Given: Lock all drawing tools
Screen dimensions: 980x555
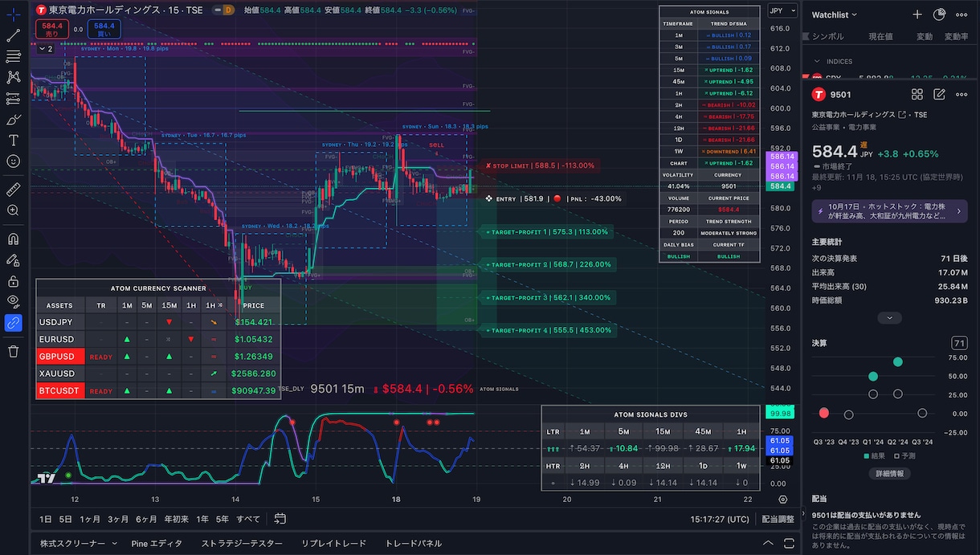Looking at the screenshot, I should [x=14, y=281].
